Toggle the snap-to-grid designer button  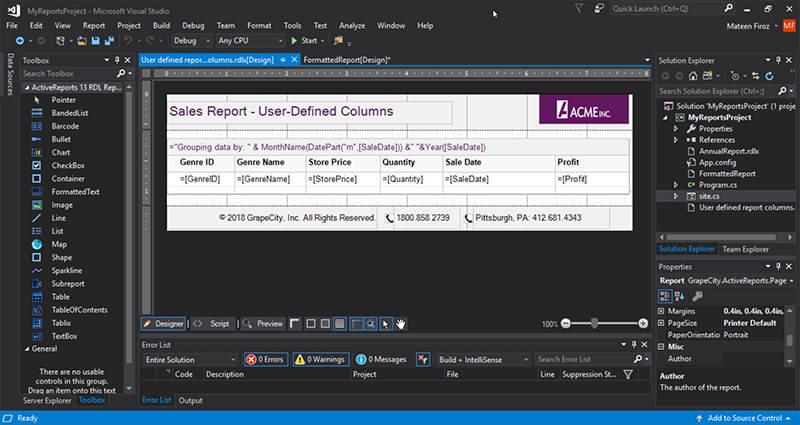[x=371, y=323]
